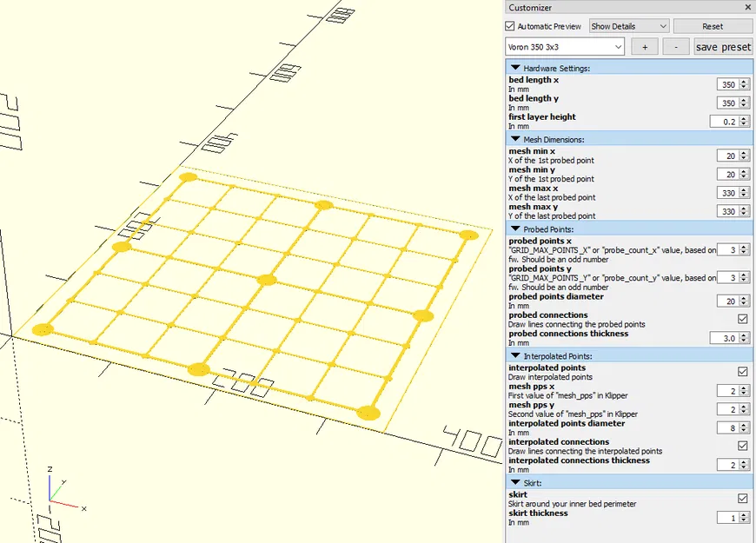Click the probed points y value field

[728, 277]
